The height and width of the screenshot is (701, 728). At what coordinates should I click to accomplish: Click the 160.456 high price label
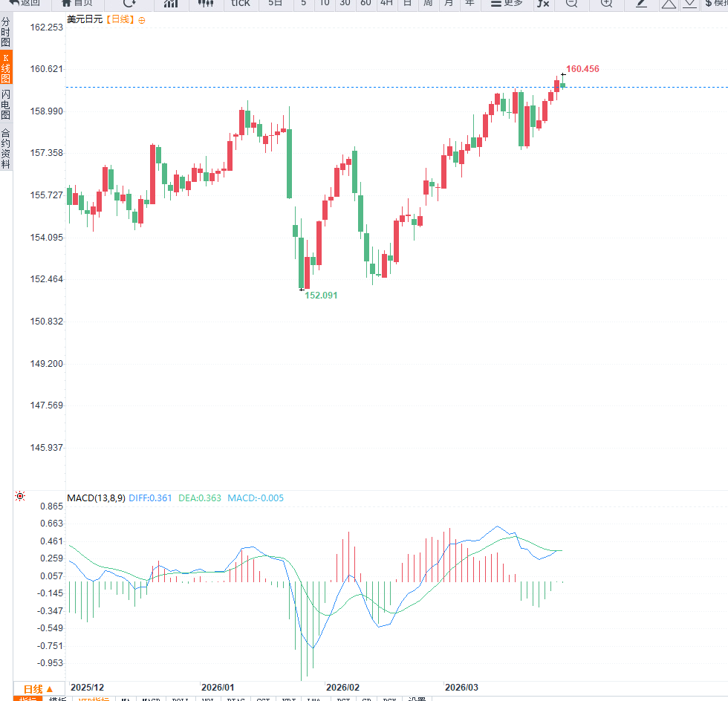click(582, 69)
